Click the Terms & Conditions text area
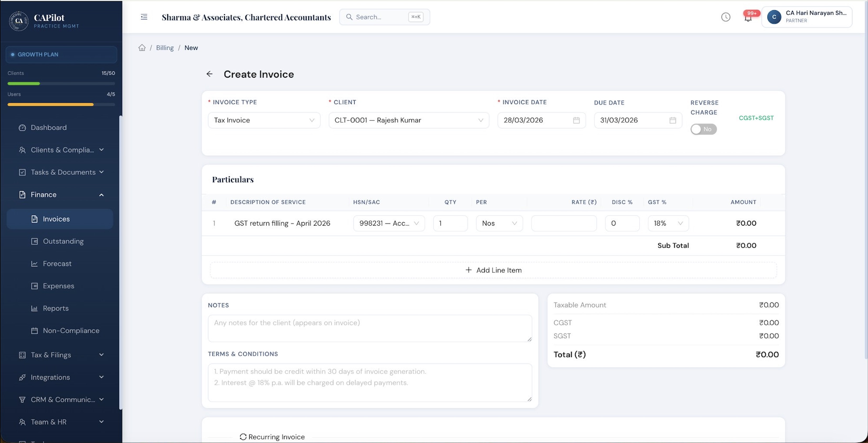This screenshot has height=443, width=868. tap(370, 383)
